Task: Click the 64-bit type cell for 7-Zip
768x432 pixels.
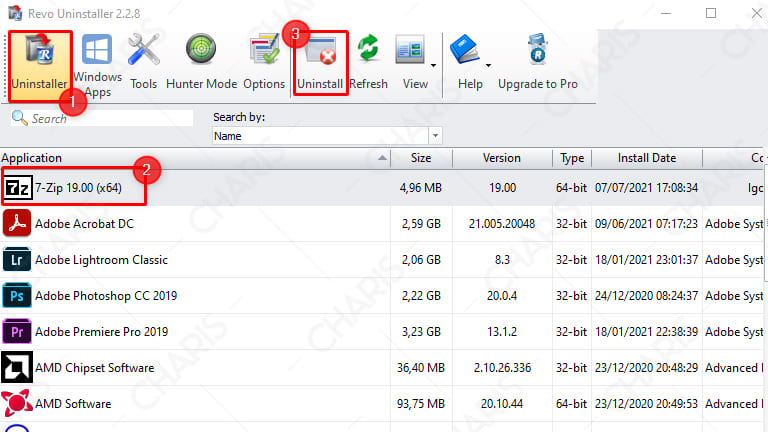Action: tap(571, 188)
